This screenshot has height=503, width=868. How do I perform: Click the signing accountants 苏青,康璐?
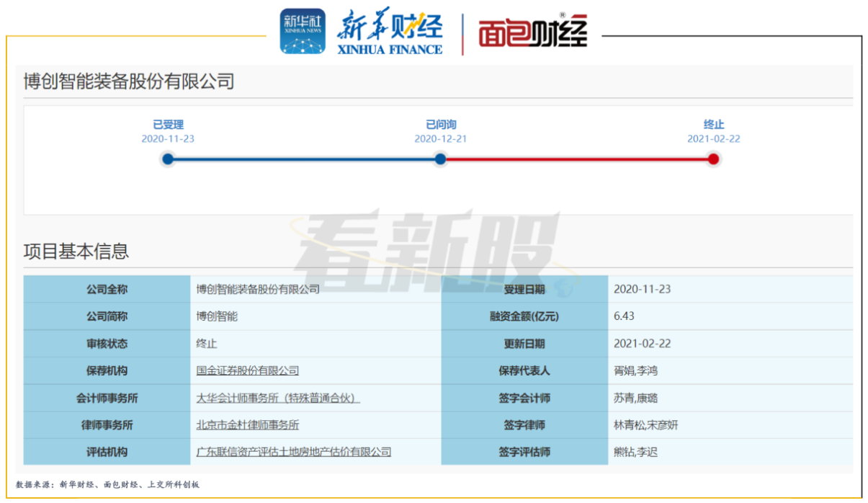[x=635, y=399]
